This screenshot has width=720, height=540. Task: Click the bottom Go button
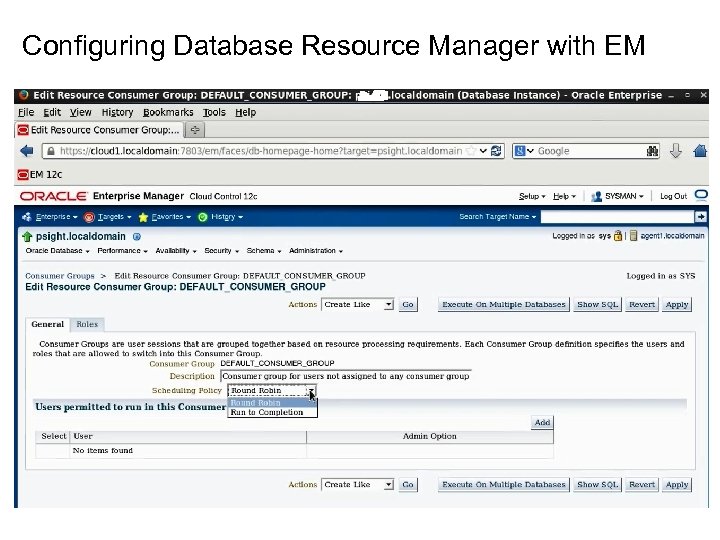point(408,484)
